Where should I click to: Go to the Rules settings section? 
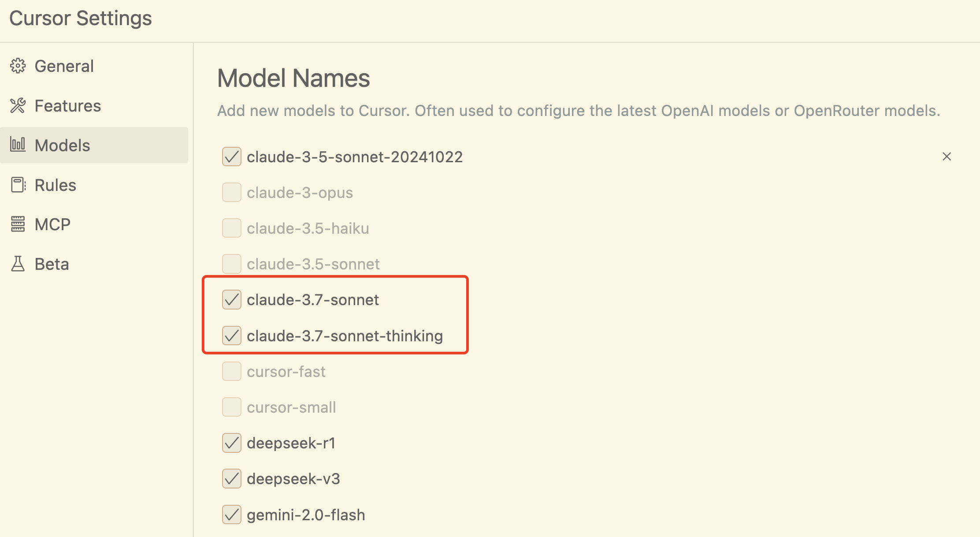pyautogui.click(x=94, y=185)
